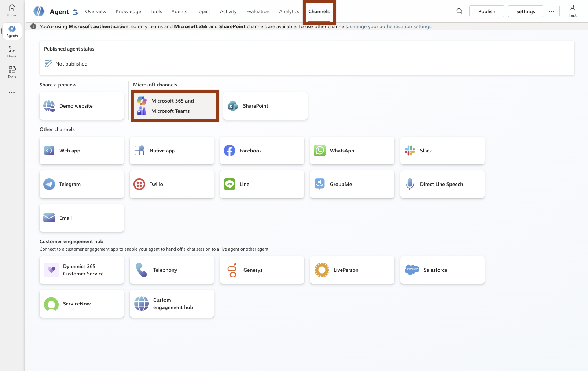Click the Direct Line Speech label

click(x=441, y=184)
